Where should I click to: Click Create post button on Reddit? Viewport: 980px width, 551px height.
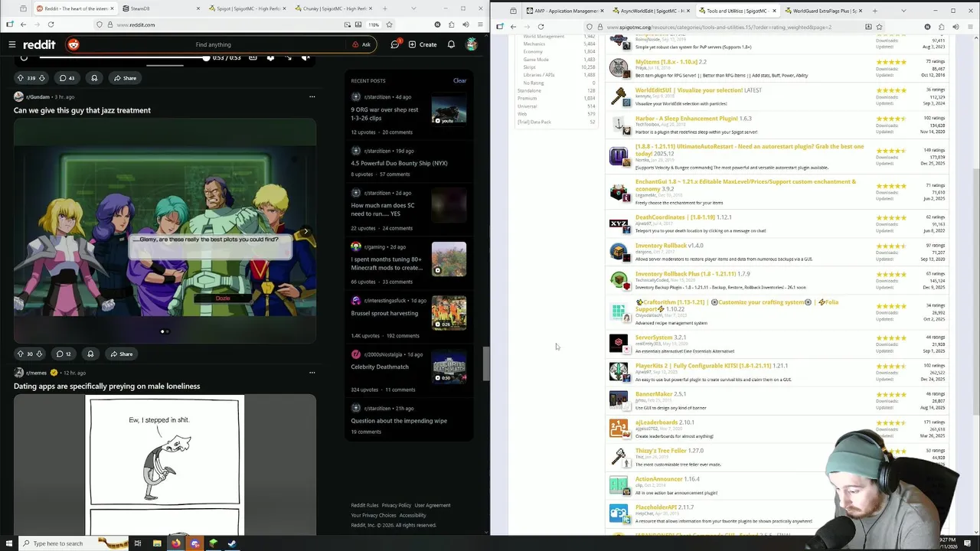tap(423, 44)
